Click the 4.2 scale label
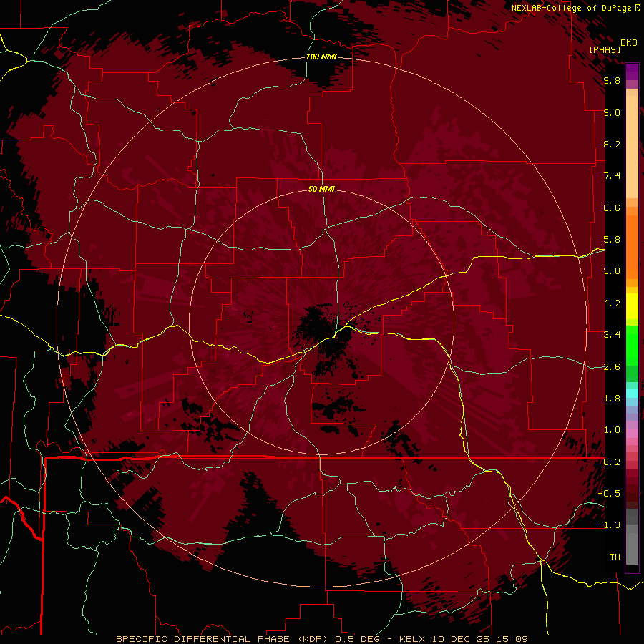644x644 pixels. coord(612,303)
